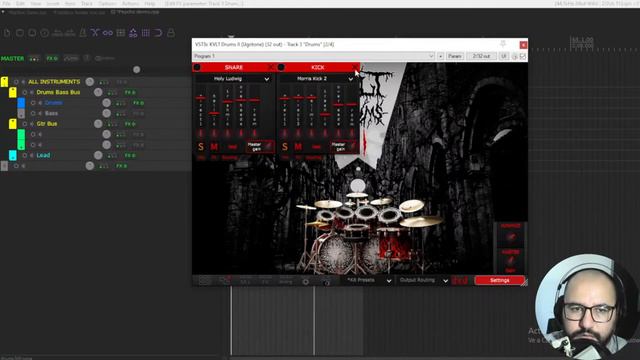Mute the SNARE channel with M button

pyautogui.click(x=214, y=147)
